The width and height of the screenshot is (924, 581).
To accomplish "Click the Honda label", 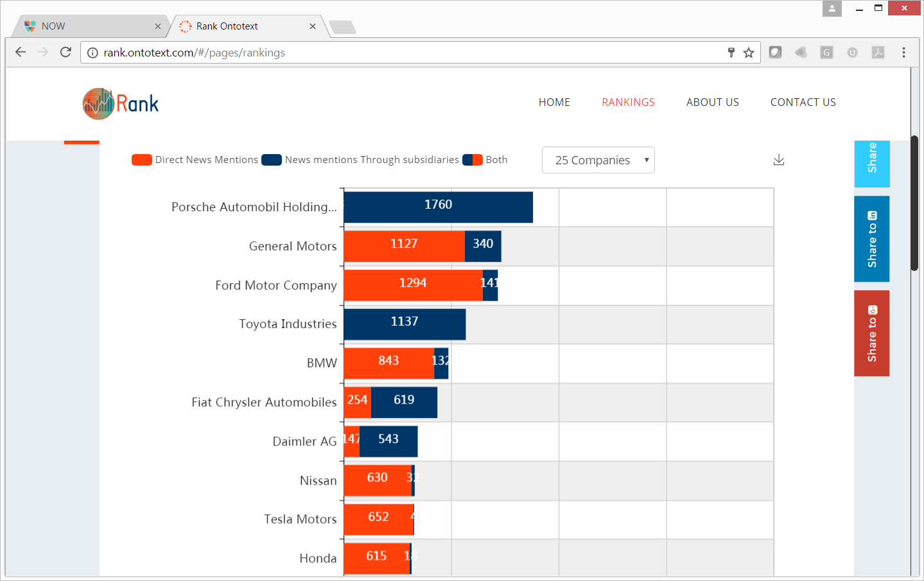I will coord(318,559).
